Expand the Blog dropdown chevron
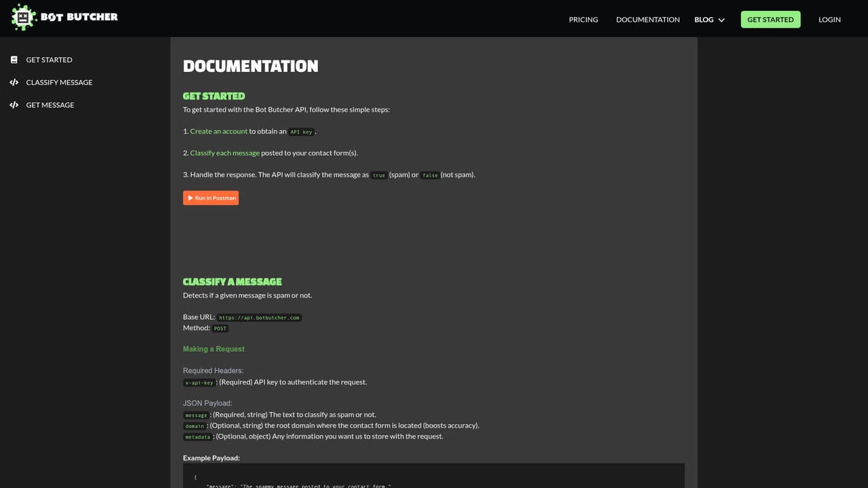The height and width of the screenshot is (488, 868). (x=722, y=20)
